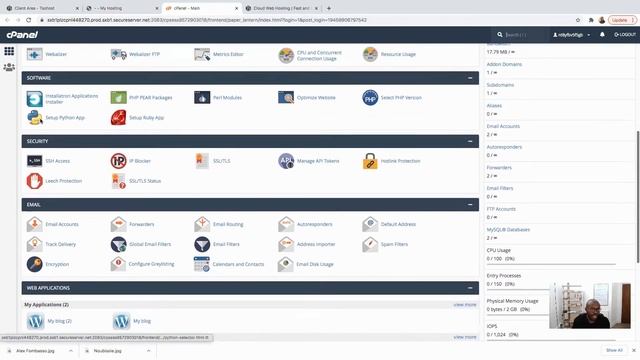This screenshot has width=640, height=360.
Task: Open the Resource Usage icon
Action: point(370,54)
